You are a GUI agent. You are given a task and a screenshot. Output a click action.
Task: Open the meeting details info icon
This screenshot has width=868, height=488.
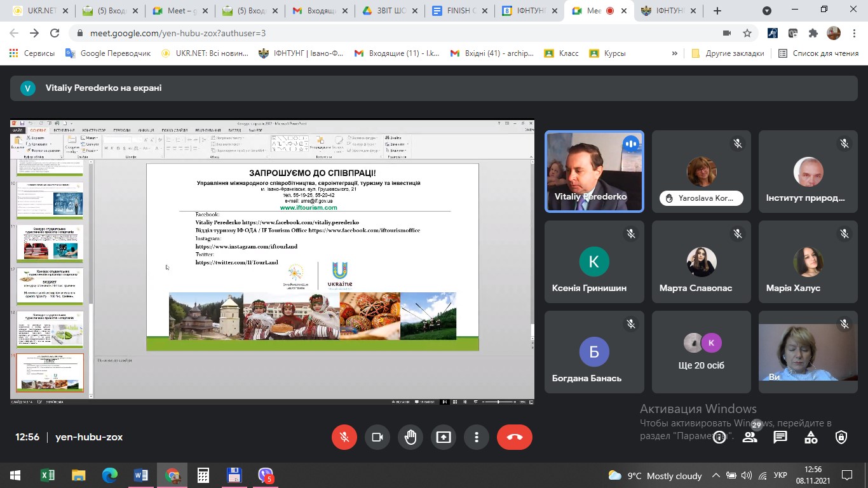pos(719,437)
